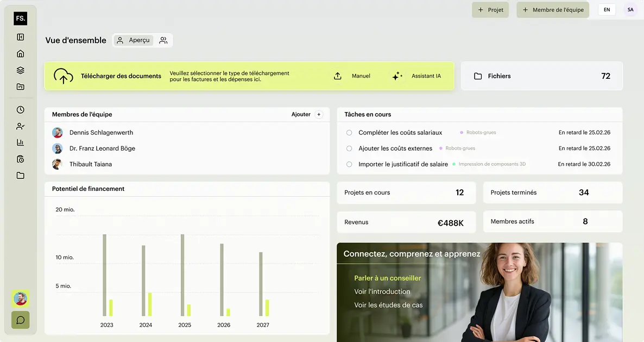Click the 2026 axis label
The width and height of the screenshot is (644, 342).
pyautogui.click(x=224, y=325)
